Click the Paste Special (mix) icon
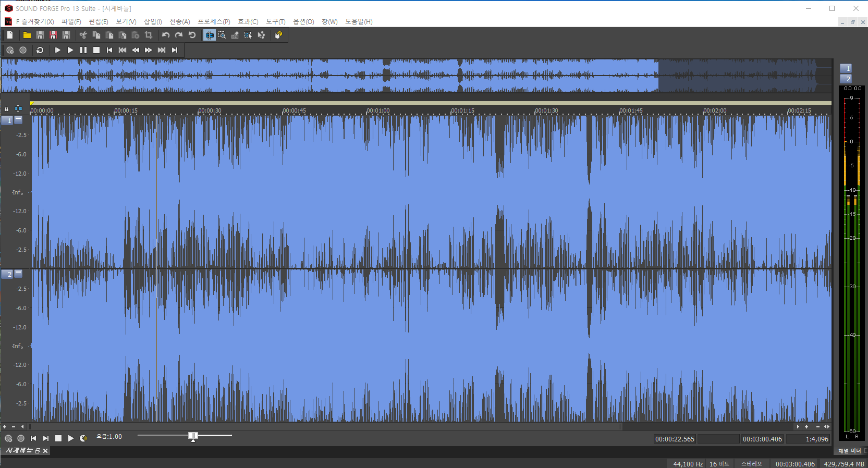The height and width of the screenshot is (468, 868). click(123, 35)
